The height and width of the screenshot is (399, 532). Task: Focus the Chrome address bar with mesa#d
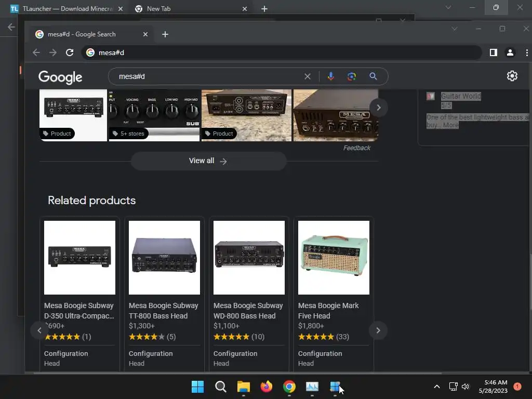click(282, 52)
